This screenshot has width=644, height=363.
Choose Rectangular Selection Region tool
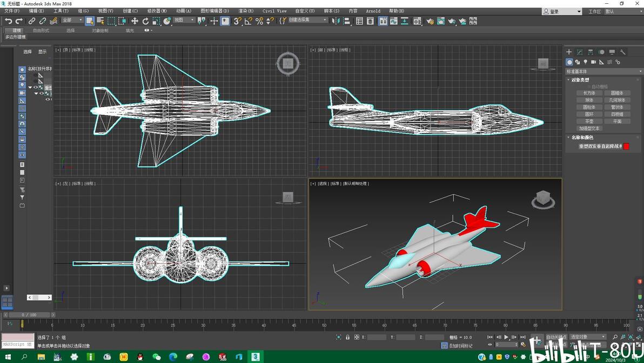pos(111,21)
